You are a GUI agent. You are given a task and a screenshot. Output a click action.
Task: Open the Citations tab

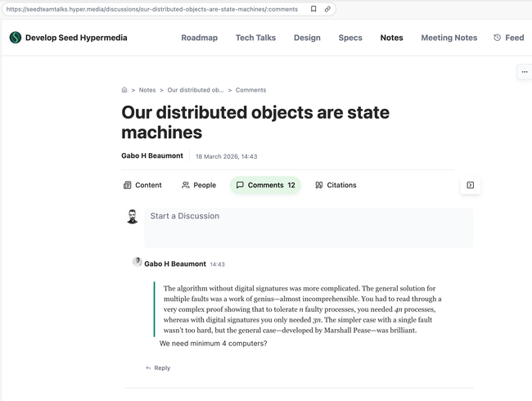(336, 185)
